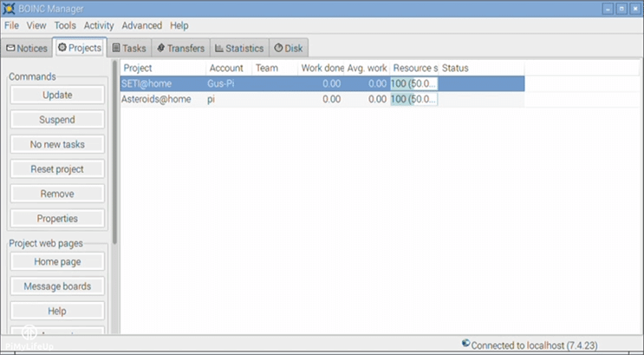The width and height of the screenshot is (644, 355).
Task: Click the Help button under Project web pages
Action: 57,311
